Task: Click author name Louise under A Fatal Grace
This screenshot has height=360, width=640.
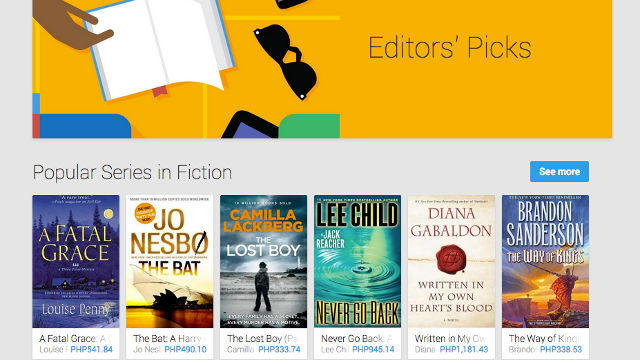Action: tap(53, 350)
